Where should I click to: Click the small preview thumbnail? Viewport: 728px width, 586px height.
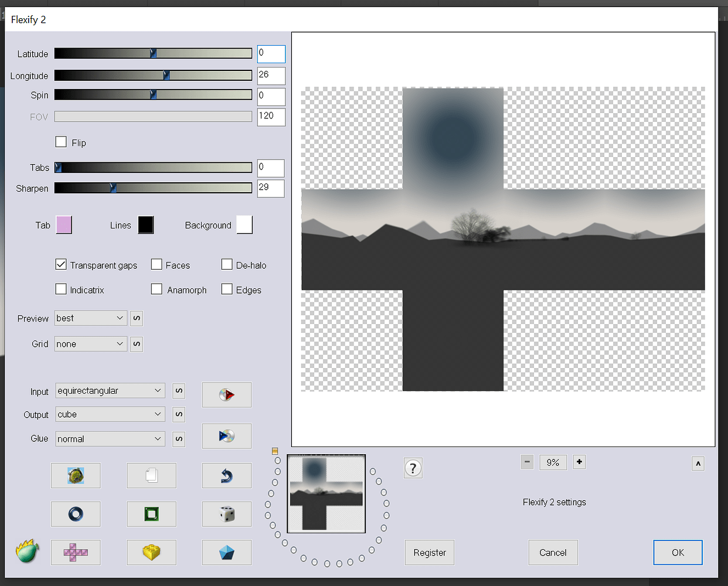(x=326, y=493)
